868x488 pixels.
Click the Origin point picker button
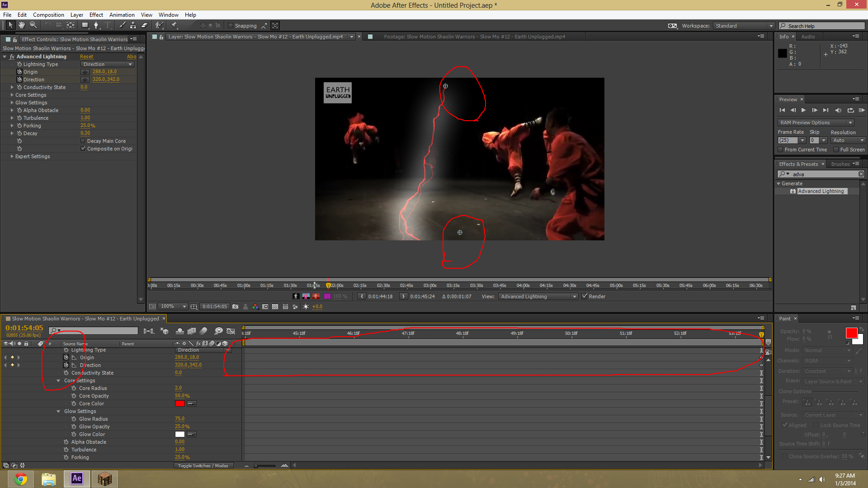point(85,72)
